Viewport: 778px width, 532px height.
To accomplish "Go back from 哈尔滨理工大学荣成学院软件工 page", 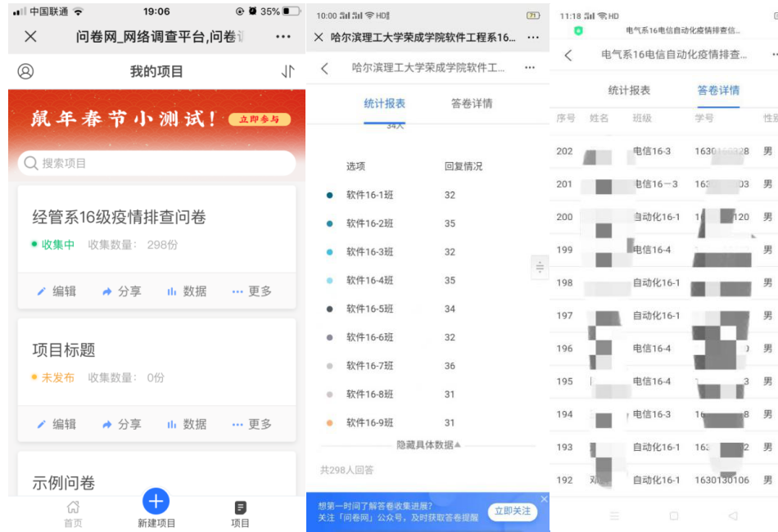I will 324,68.
